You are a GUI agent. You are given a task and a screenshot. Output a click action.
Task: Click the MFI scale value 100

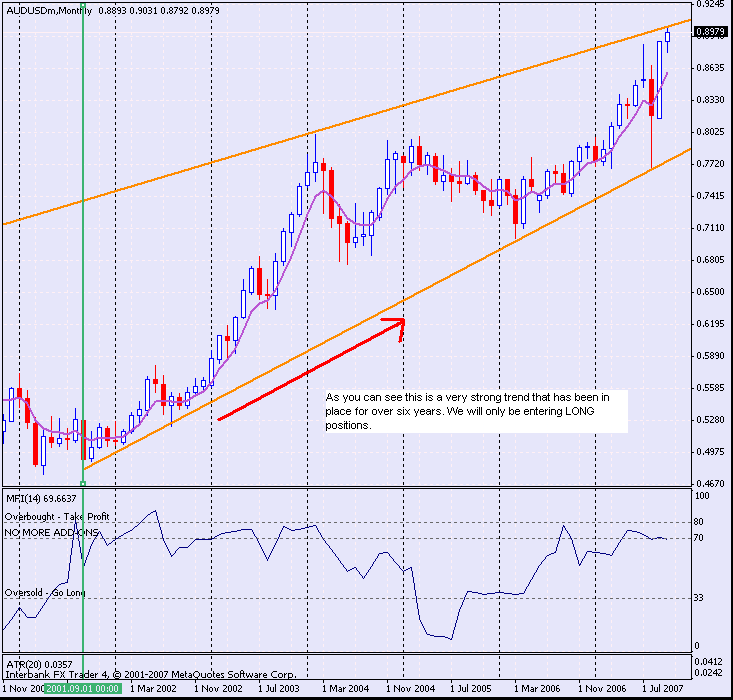click(702, 496)
